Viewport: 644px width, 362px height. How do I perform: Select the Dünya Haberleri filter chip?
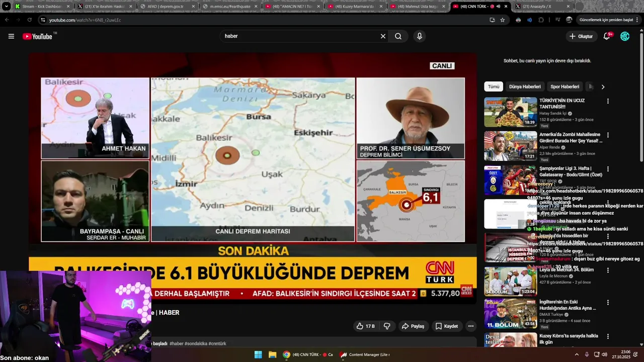[525, 86]
